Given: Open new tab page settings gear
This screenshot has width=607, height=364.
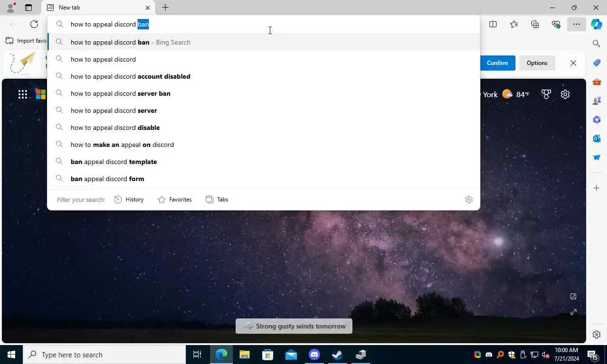Looking at the screenshot, I should [x=565, y=94].
